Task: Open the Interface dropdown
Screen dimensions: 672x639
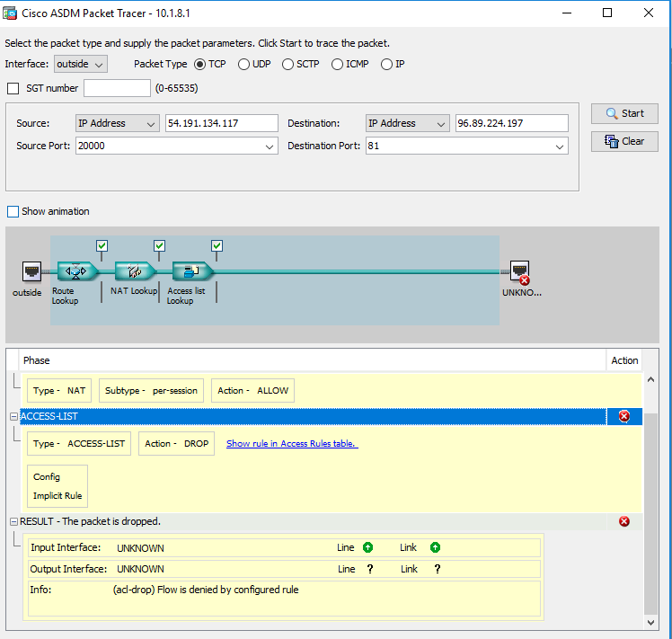Action: coord(81,65)
